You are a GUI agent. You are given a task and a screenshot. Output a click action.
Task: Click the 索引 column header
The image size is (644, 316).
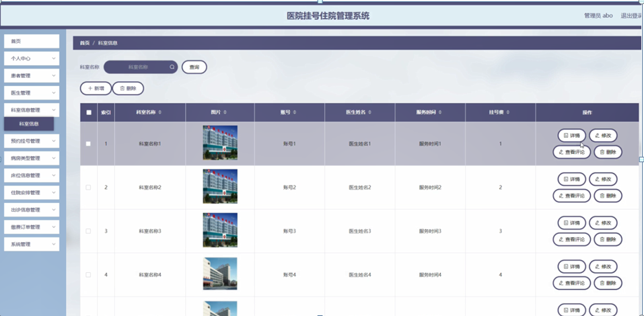pyautogui.click(x=106, y=112)
